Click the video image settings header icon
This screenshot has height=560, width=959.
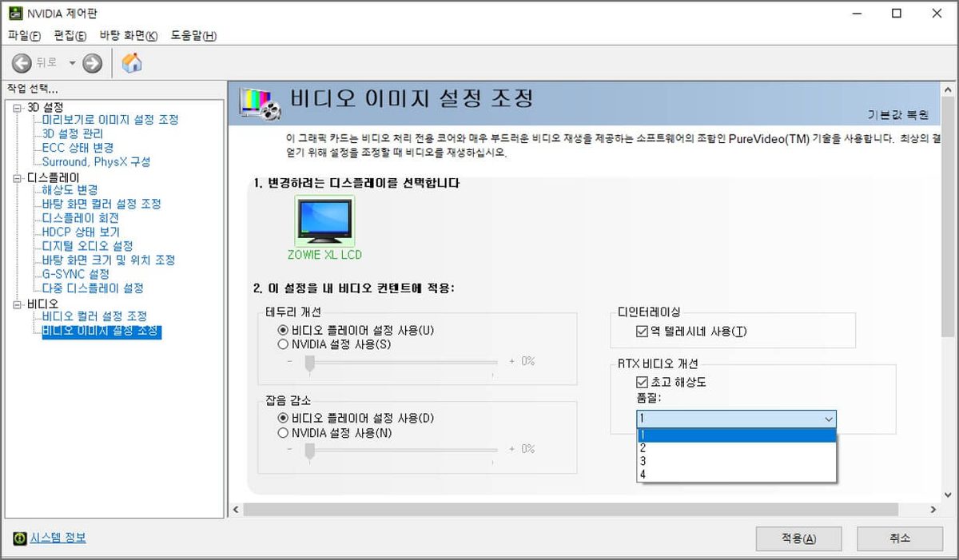[x=261, y=104]
